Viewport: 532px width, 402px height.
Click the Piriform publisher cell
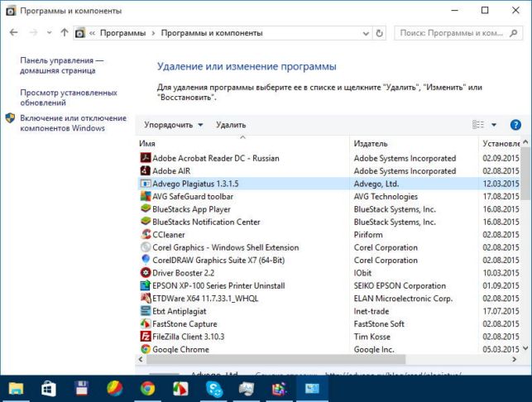tap(368, 235)
